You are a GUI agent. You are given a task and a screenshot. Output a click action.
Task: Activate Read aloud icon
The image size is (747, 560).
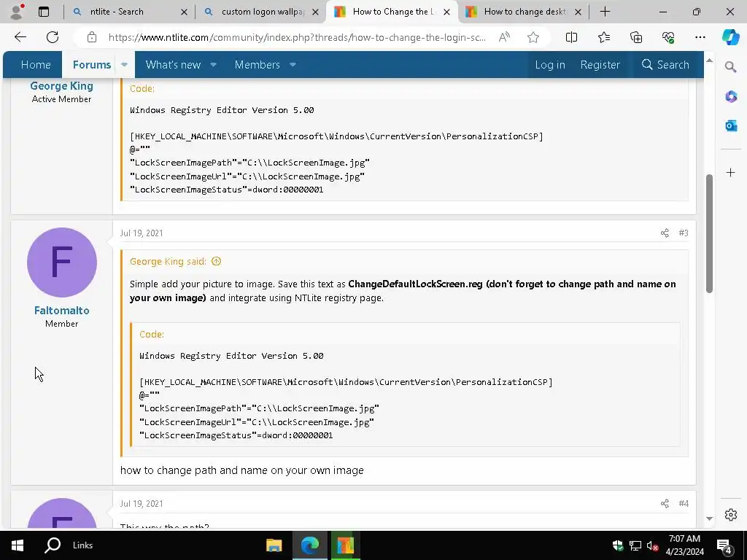point(505,37)
